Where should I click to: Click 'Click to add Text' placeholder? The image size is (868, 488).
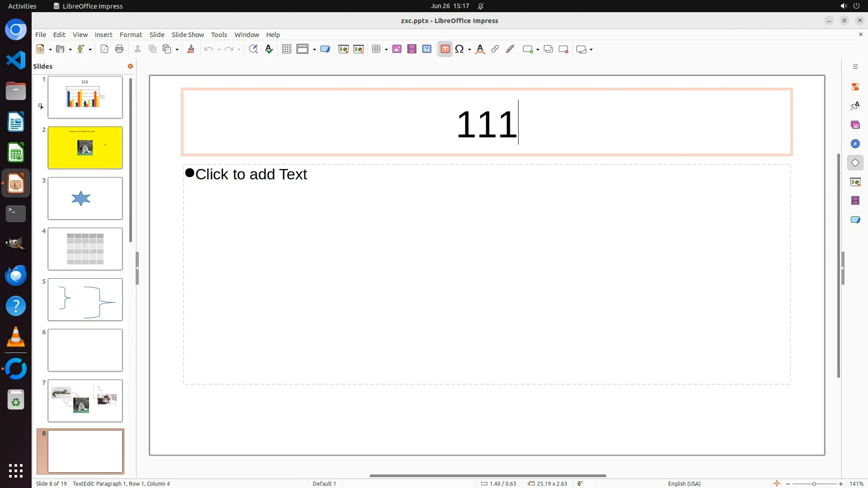click(x=251, y=174)
